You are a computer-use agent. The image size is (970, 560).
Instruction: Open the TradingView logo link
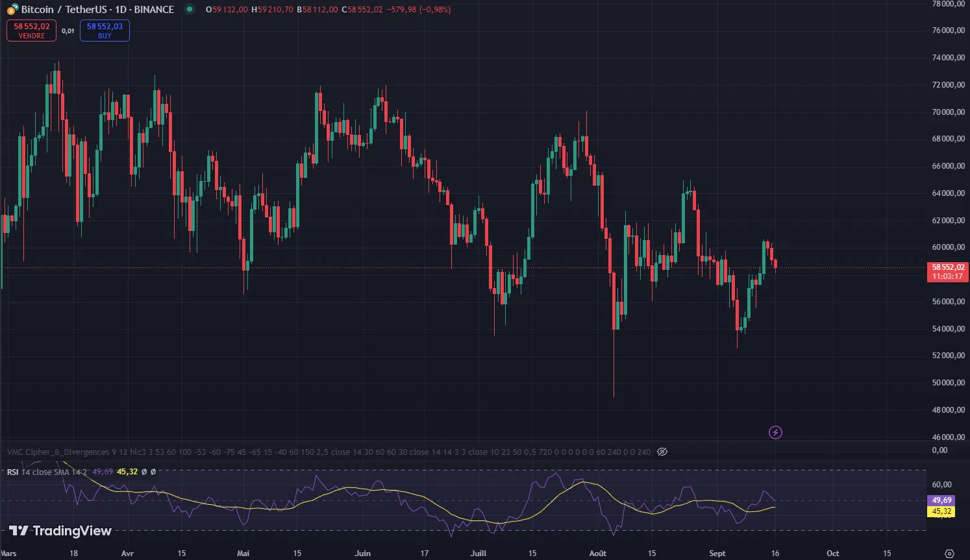pos(60,531)
